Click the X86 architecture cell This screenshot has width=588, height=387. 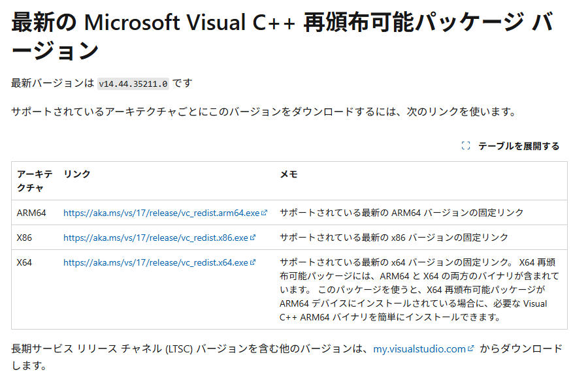tap(24, 238)
